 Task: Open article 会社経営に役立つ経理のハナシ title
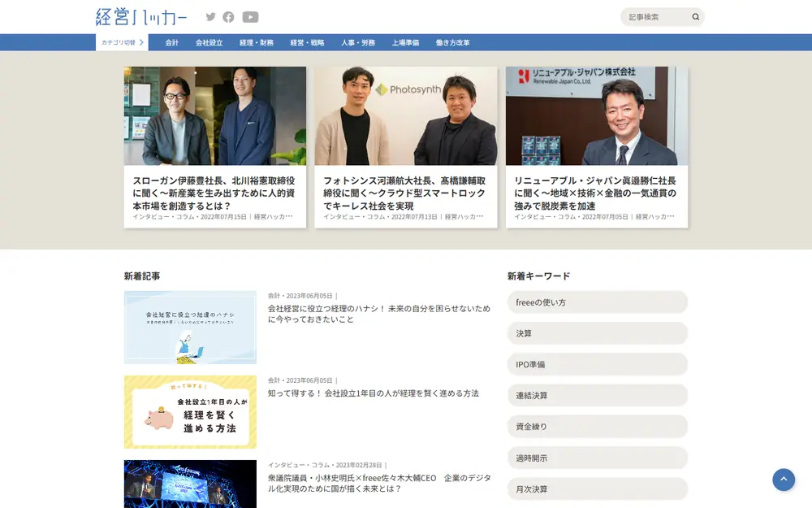point(379,314)
